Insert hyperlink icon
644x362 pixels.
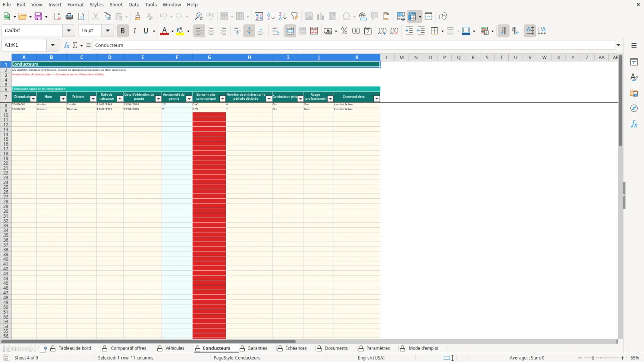[x=363, y=16]
